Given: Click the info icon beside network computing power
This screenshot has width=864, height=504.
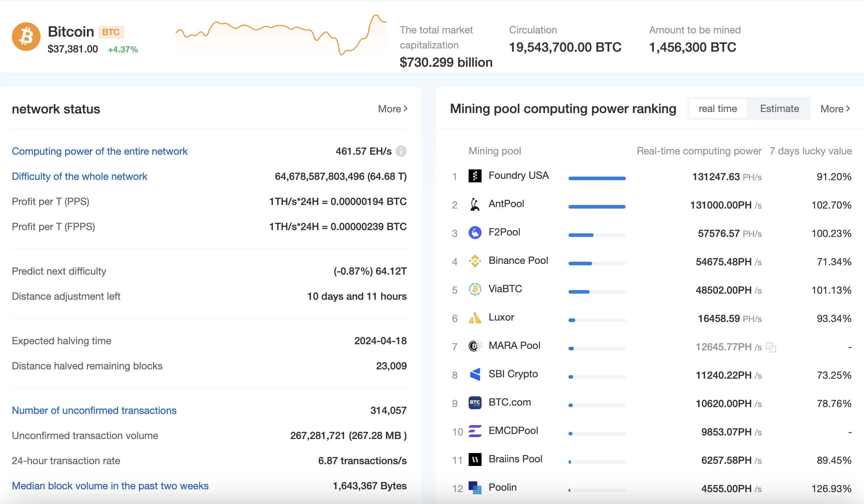Looking at the screenshot, I should [x=401, y=151].
